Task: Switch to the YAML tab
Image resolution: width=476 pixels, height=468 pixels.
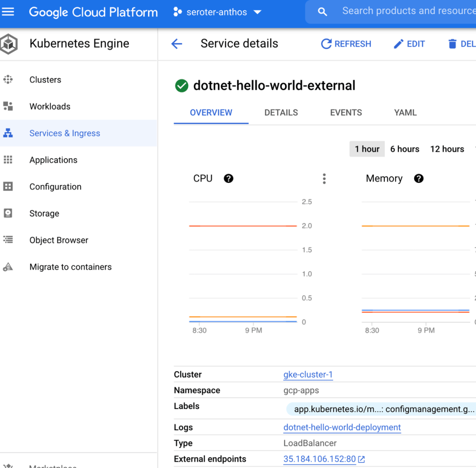Action: tap(405, 113)
